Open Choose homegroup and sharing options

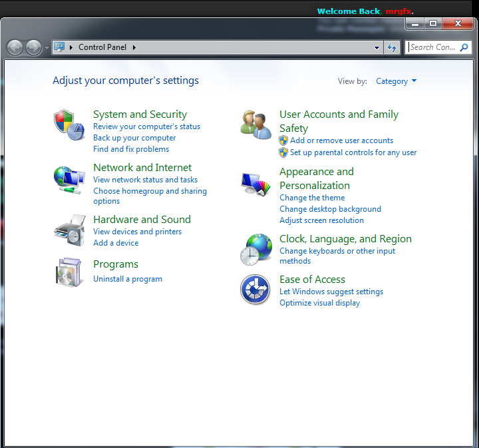(x=150, y=196)
